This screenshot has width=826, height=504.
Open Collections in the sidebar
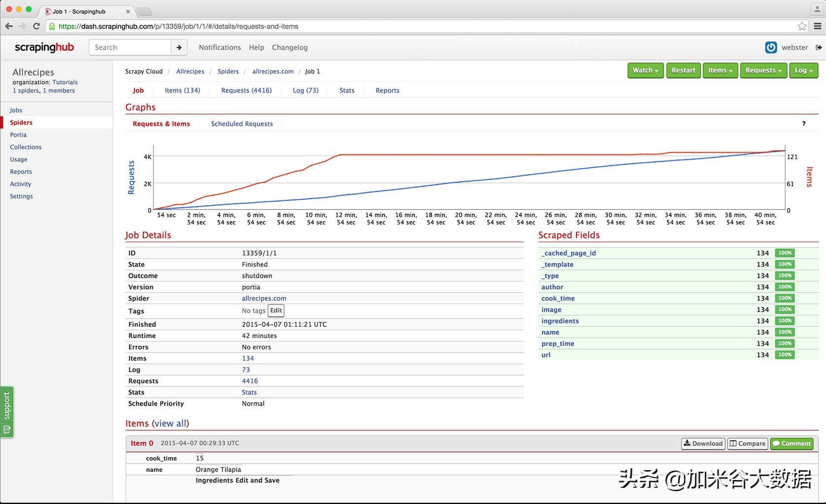coord(26,147)
